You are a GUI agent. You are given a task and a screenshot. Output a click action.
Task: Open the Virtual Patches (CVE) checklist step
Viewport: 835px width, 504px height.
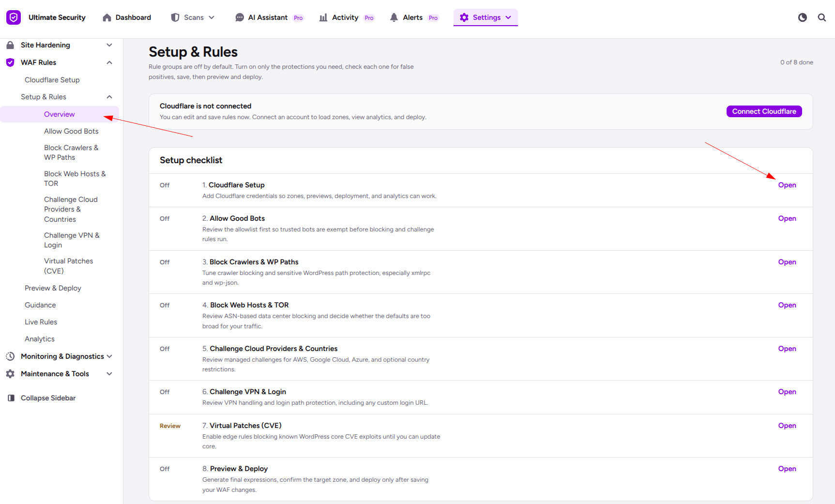[x=787, y=426]
